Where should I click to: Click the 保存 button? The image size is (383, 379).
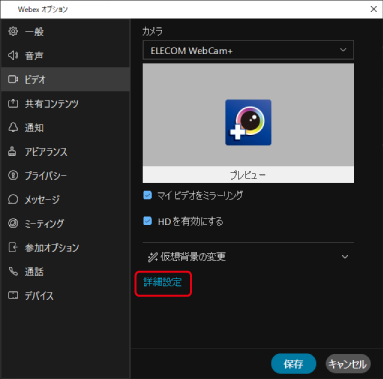(x=294, y=364)
